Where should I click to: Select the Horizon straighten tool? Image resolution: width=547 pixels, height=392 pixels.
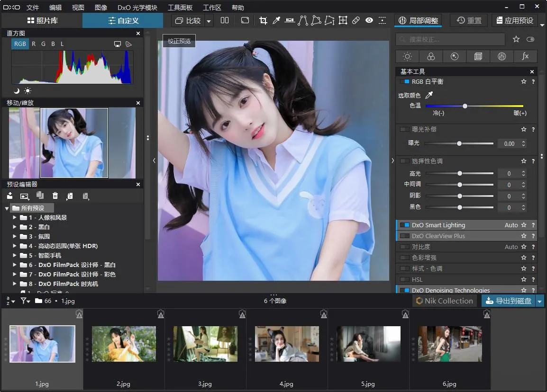tap(290, 20)
